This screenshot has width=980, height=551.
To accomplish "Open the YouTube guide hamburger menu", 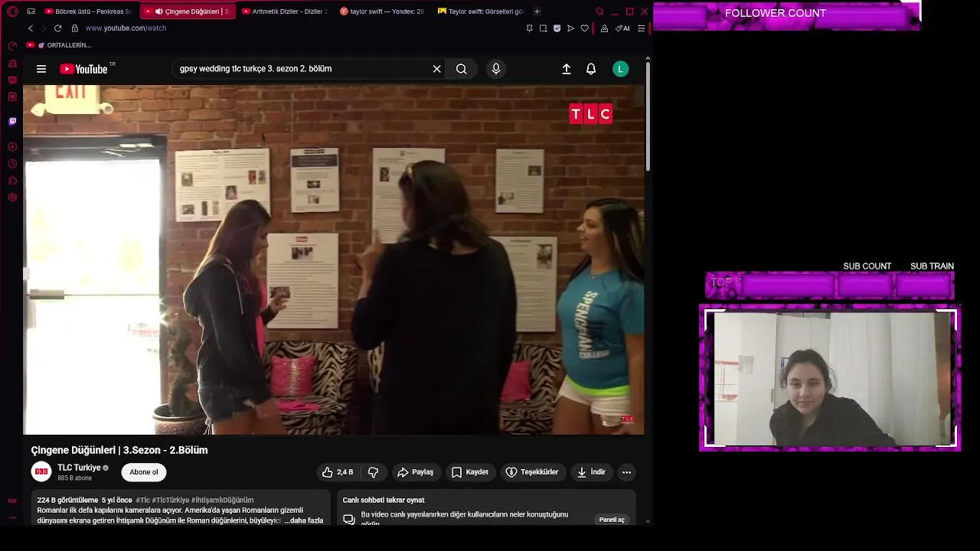I will tap(41, 69).
